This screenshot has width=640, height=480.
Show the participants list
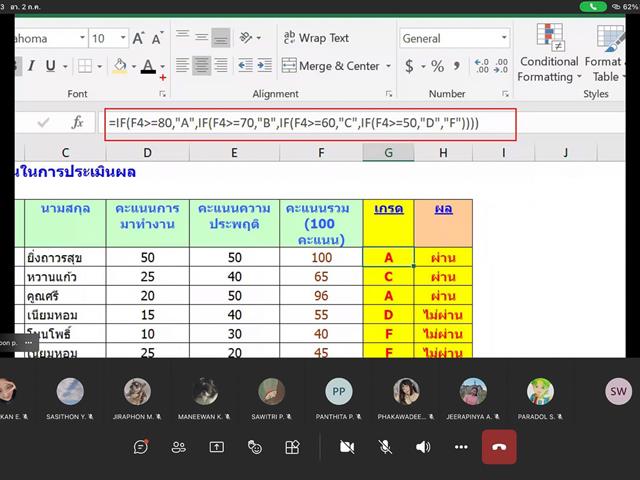pyautogui.click(x=178, y=447)
